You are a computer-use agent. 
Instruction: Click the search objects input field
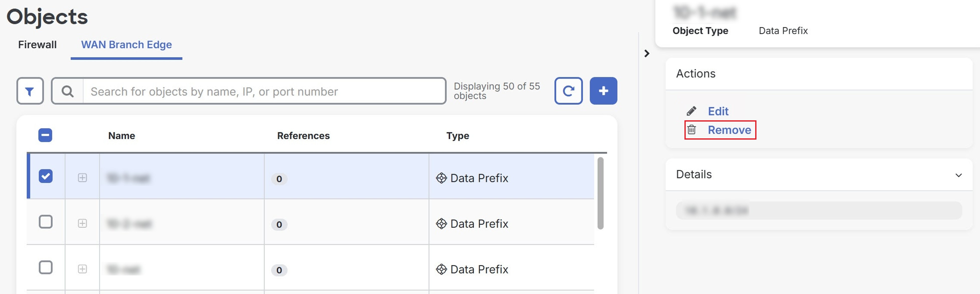pos(266,91)
